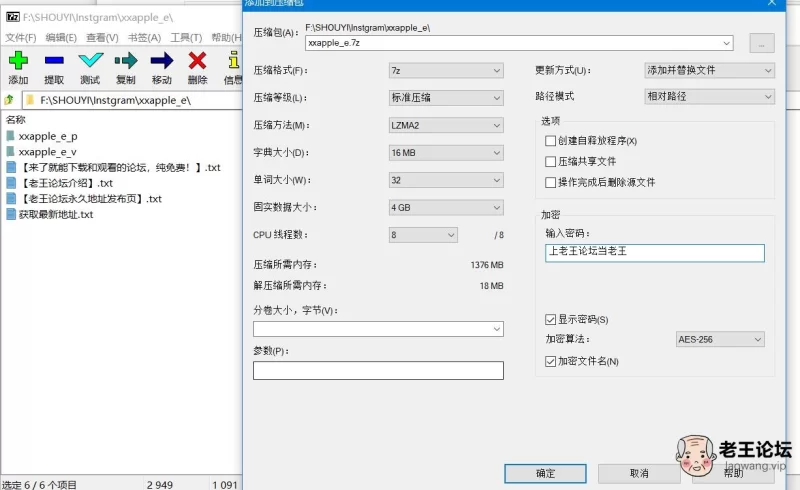Open the 编辑(E) menu
800x490 pixels.
[x=61, y=38]
